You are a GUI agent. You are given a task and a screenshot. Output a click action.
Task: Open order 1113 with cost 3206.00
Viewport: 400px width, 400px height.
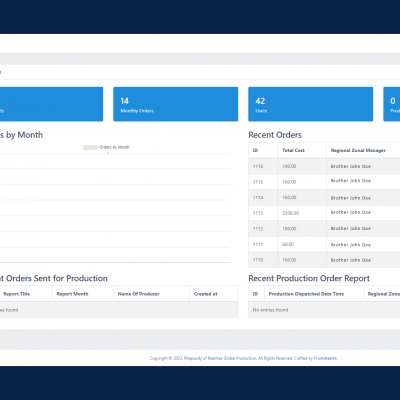pyautogui.click(x=324, y=213)
